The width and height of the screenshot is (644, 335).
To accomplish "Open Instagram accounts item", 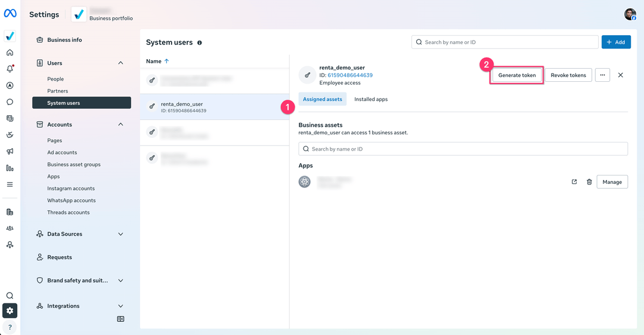I will coord(71,189).
